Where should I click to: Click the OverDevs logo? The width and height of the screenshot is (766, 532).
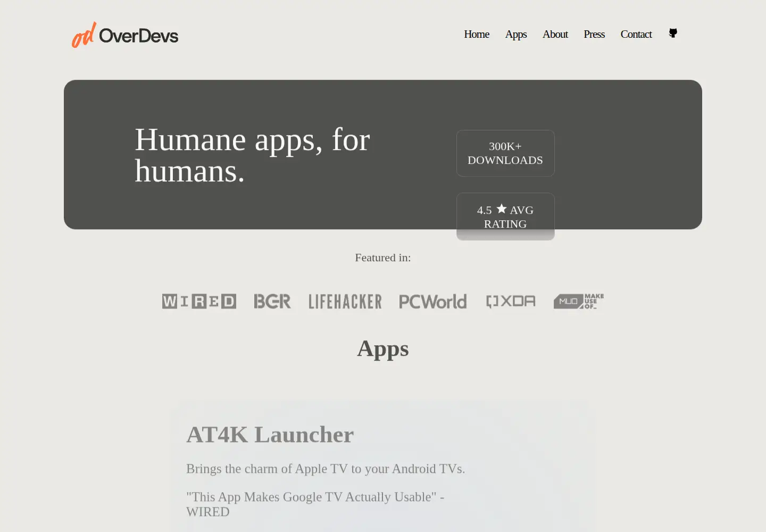point(125,35)
